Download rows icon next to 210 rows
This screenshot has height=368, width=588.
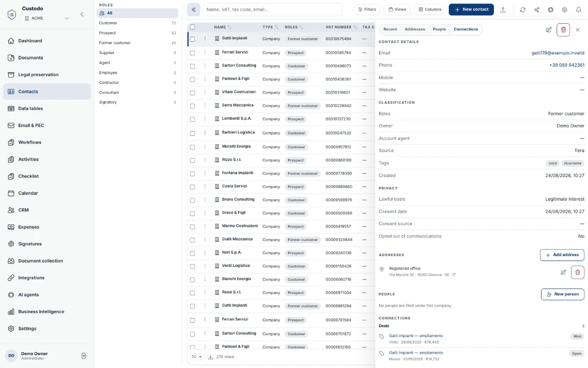click(210, 357)
